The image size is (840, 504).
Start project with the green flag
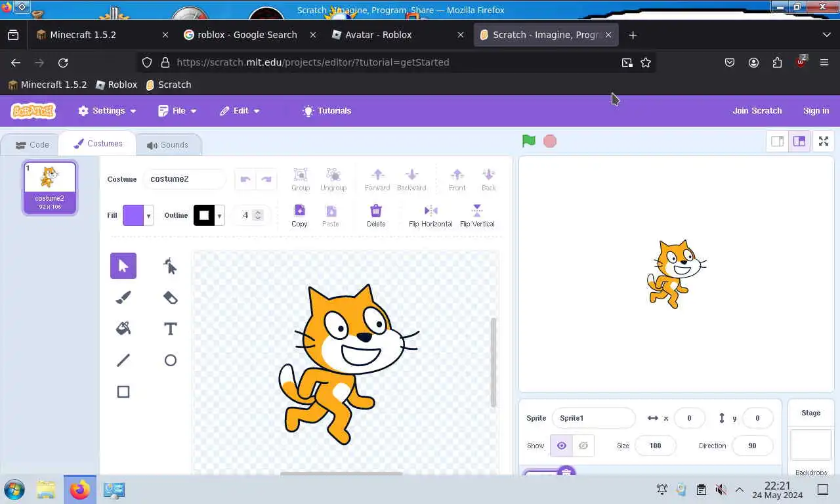[529, 141]
